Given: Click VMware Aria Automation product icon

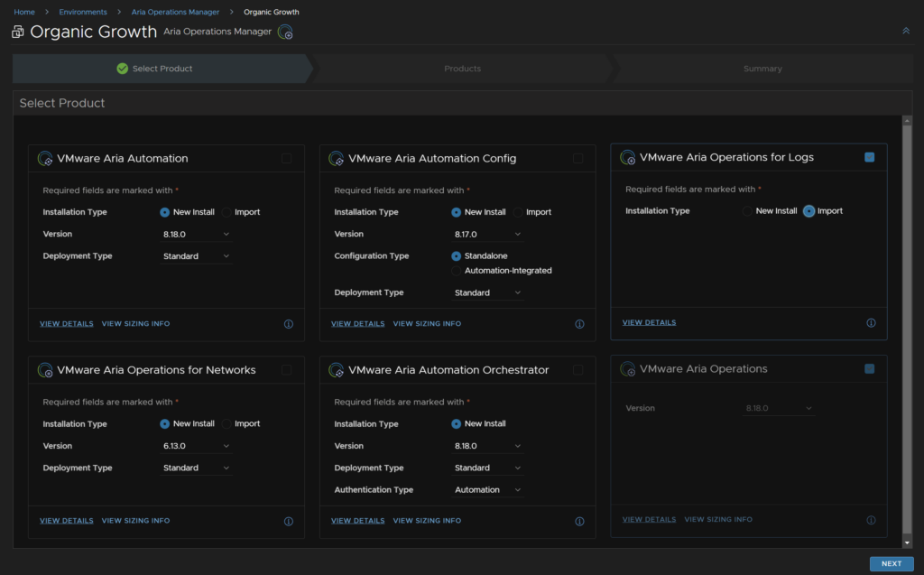Looking at the screenshot, I should point(45,159).
